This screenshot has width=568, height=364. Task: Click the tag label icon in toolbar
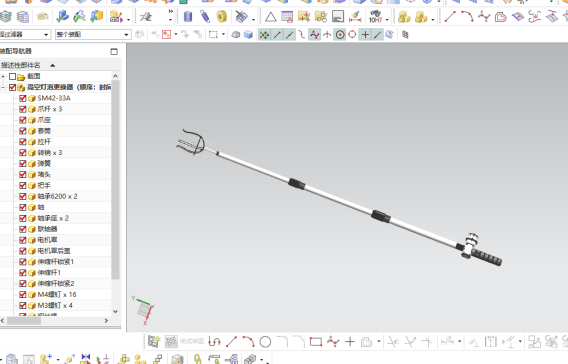pyautogui.click(x=42, y=17)
